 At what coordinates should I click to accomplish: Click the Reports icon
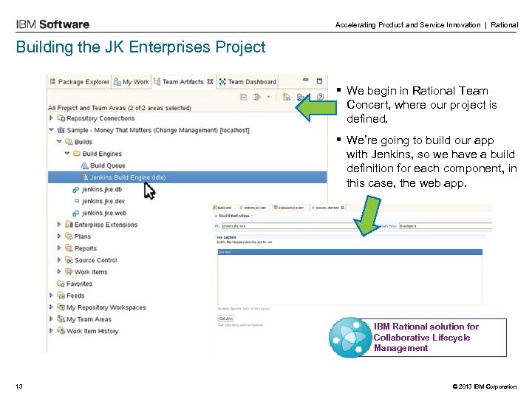pos(69,248)
